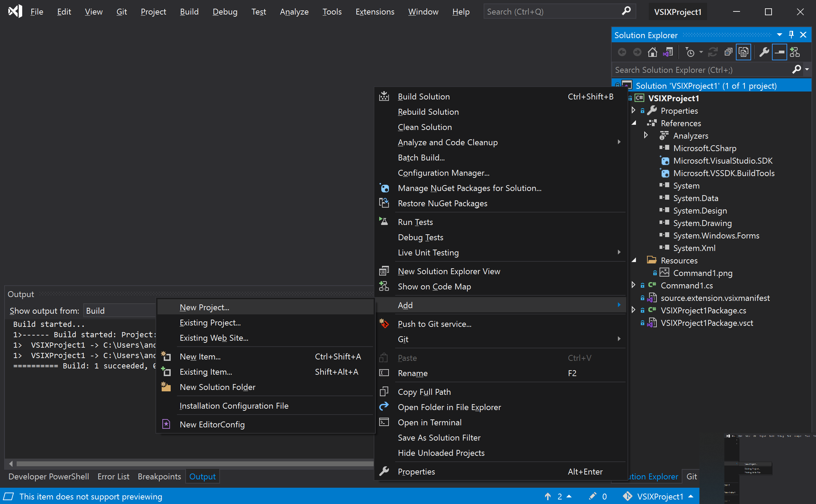Select Output tab in bottom panel

click(x=202, y=476)
